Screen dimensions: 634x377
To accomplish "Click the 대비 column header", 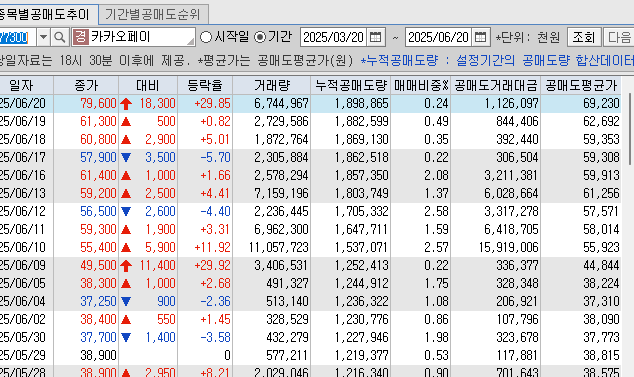I will click(148, 85).
